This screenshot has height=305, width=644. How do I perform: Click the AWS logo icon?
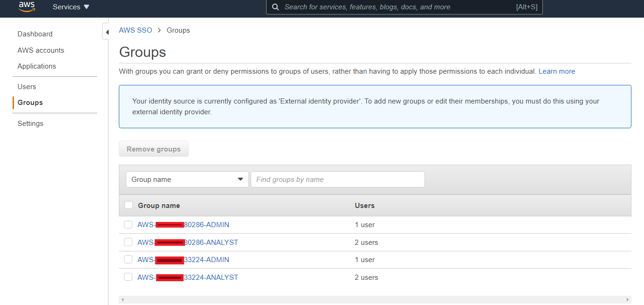(27, 7)
